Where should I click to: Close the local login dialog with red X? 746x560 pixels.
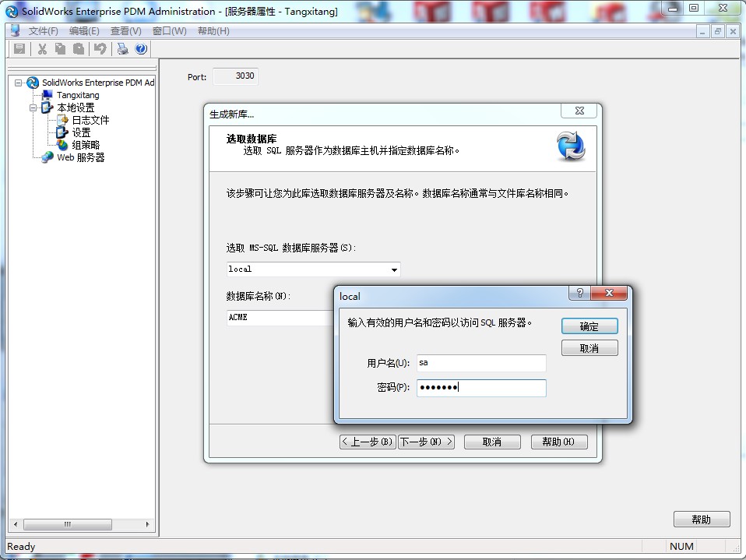(609, 293)
